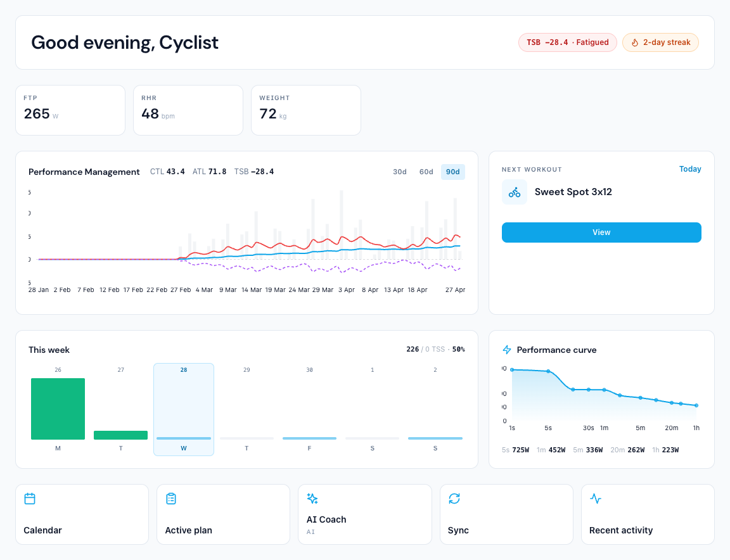Switch chart range to 30d
Screen dimensions: 730x560
[x=399, y=172]
